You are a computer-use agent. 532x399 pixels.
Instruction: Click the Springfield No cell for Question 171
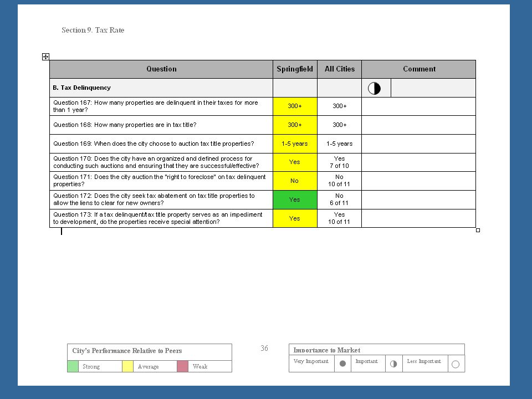click(x=295, y=181)
